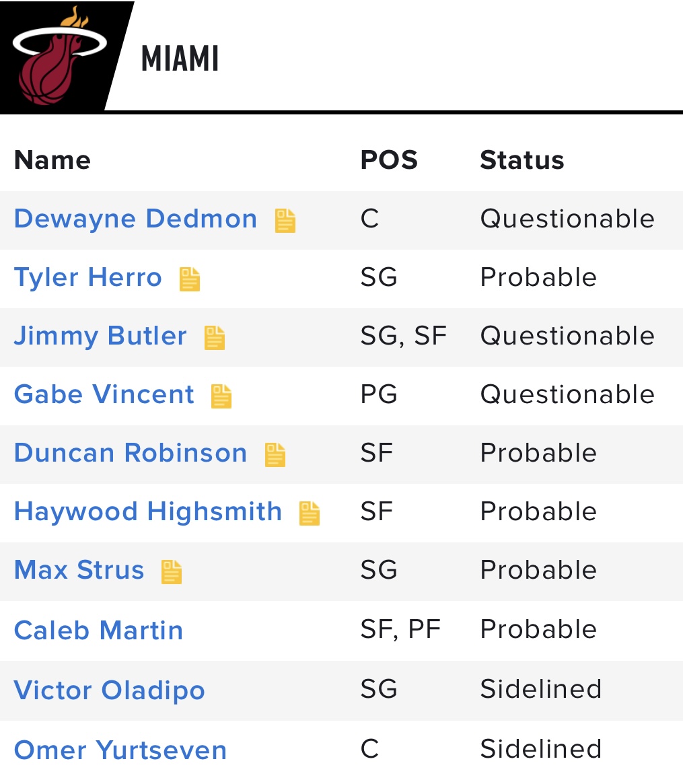
Task: Click Duncan Robinson's yellow note icon
Action: click(275, 454)
